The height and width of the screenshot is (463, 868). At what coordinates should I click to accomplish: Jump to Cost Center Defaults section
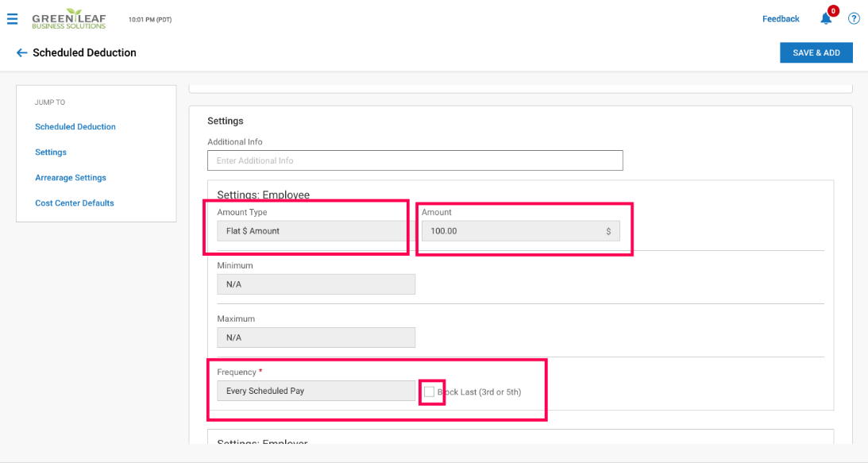(75, 203)
